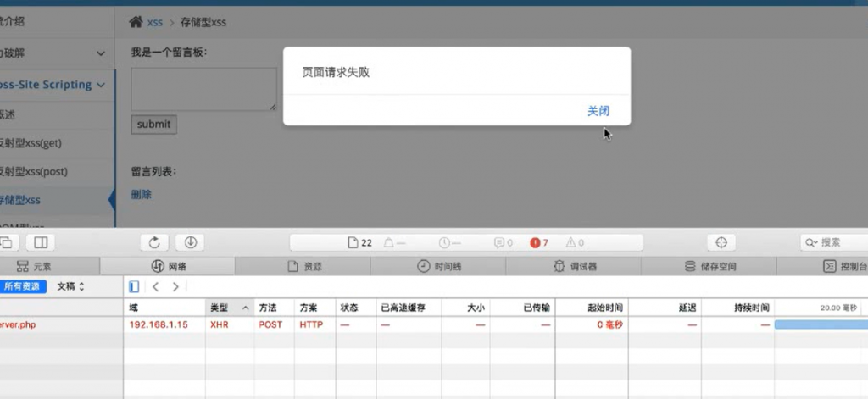The height and width of the screenshot is (399, 868).
Task: Switch to the 调试器 Debugger tab
Action: tap(575, 266)
